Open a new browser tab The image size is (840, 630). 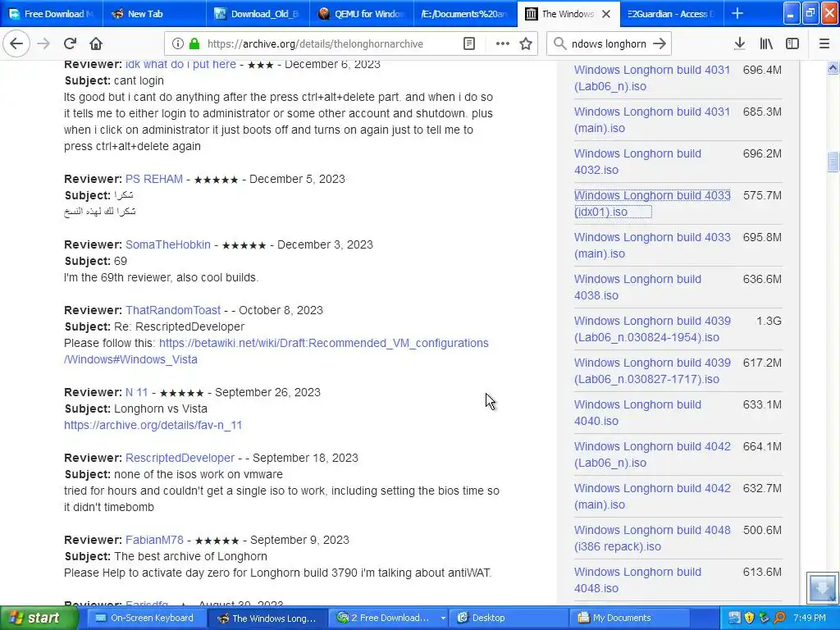tap(737, 13)
